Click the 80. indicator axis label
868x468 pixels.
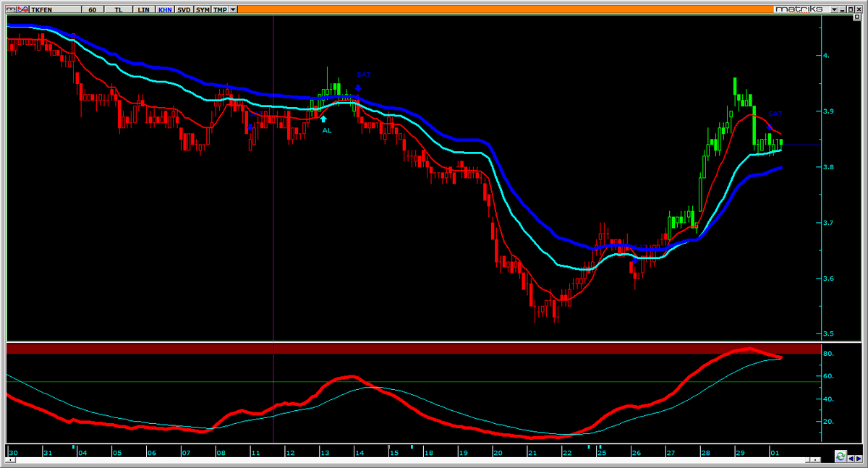(x=830, y=354)
